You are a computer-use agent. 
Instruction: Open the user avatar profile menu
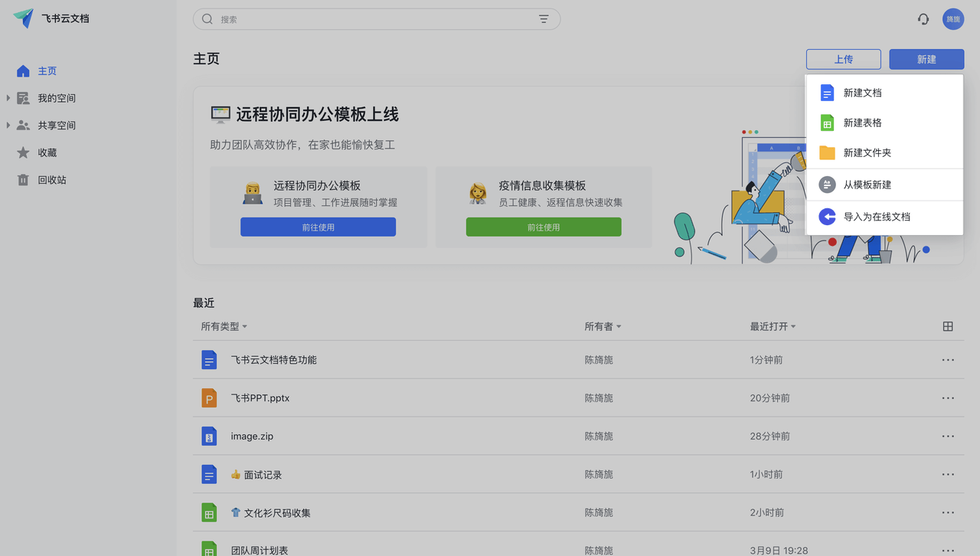[x=952, y=19]
